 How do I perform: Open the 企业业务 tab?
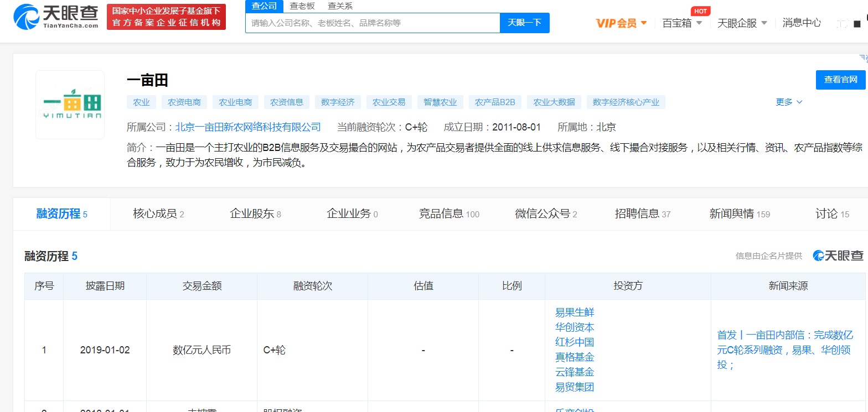(x=353, y=214)
